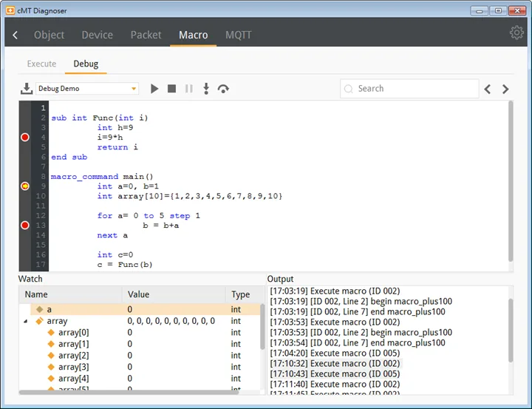532x409 pixels.
Task: Click highlighted output '[17:10:32] Execute macro (ID 002)'
Action: click(335, 363)
